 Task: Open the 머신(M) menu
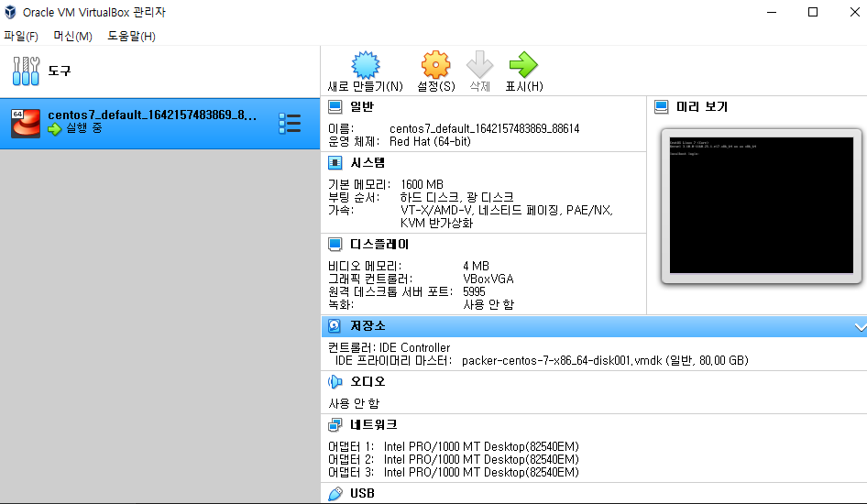coord(72,37)
